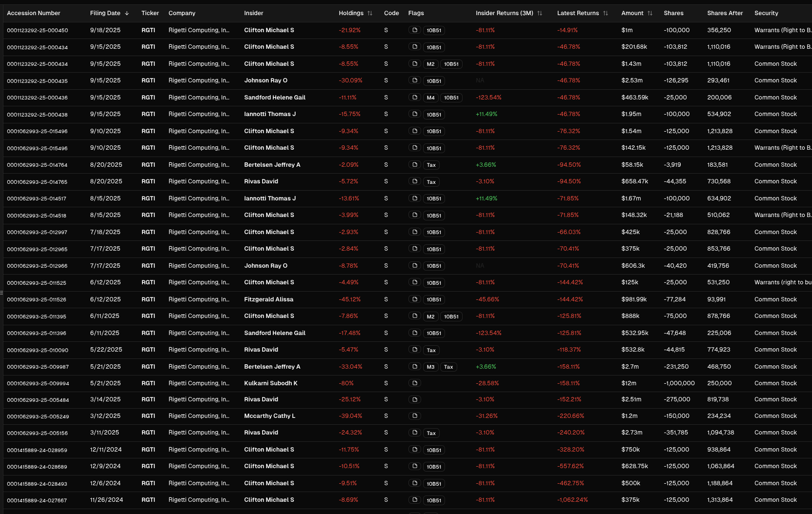Open the document icon in row 0001062993-25-014765
Image resolution: width=812 pixels, height=514 pixels.
(x=414, y=181)
